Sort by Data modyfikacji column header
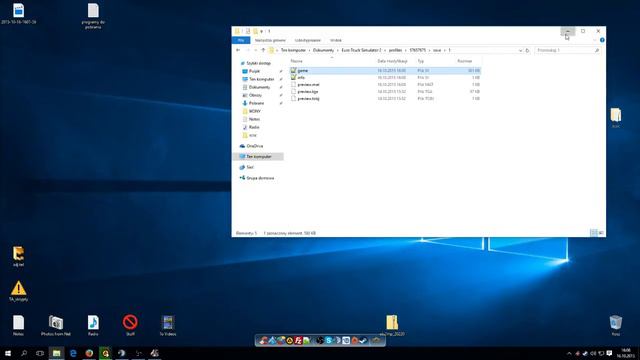640x360 pixels. pos(392,61)
